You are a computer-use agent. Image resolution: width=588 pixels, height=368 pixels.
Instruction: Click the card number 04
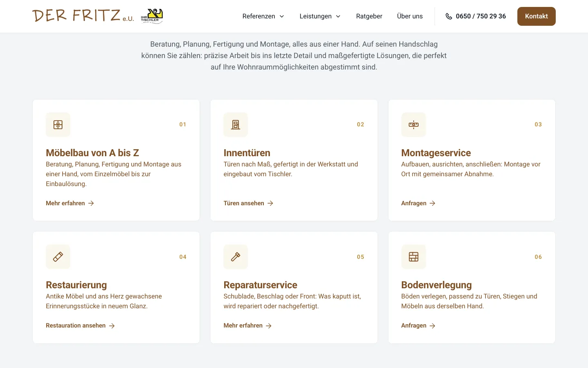pyautogui.click(x=183, y=257)
